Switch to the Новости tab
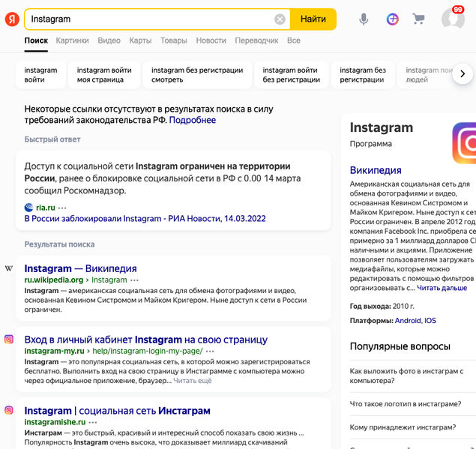Viewport: 476px width, 449px height. pos(211,40)
